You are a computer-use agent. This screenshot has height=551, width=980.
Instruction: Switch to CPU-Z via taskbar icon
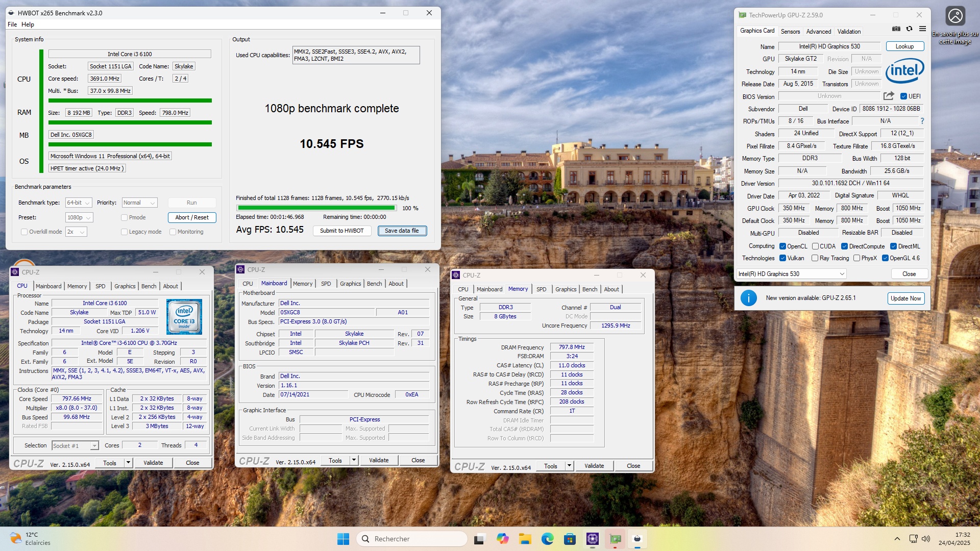click(592, 539)
